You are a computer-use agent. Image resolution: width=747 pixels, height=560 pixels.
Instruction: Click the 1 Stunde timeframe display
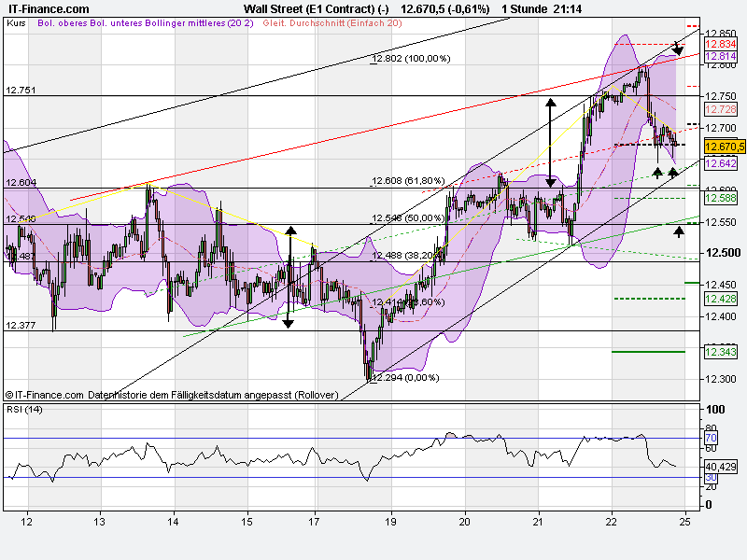coord(523,7)
